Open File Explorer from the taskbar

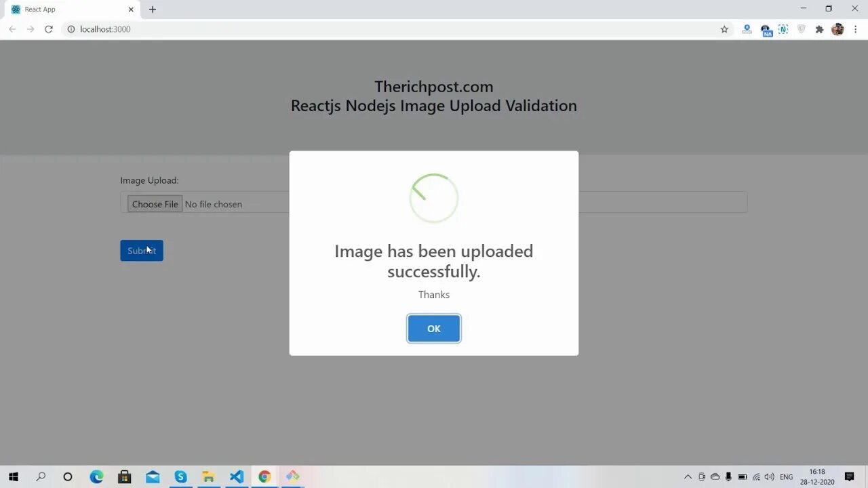tap(208, 476)
